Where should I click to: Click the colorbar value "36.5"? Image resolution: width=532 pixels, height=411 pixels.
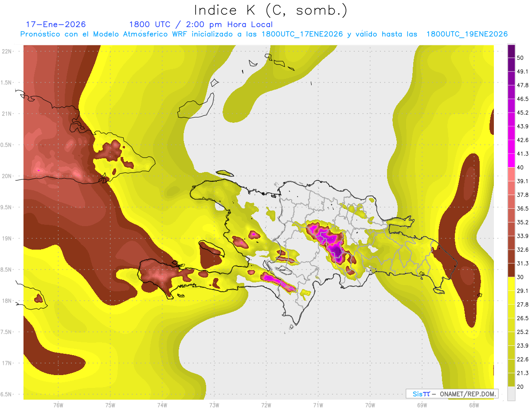click(x=523, y=209)
